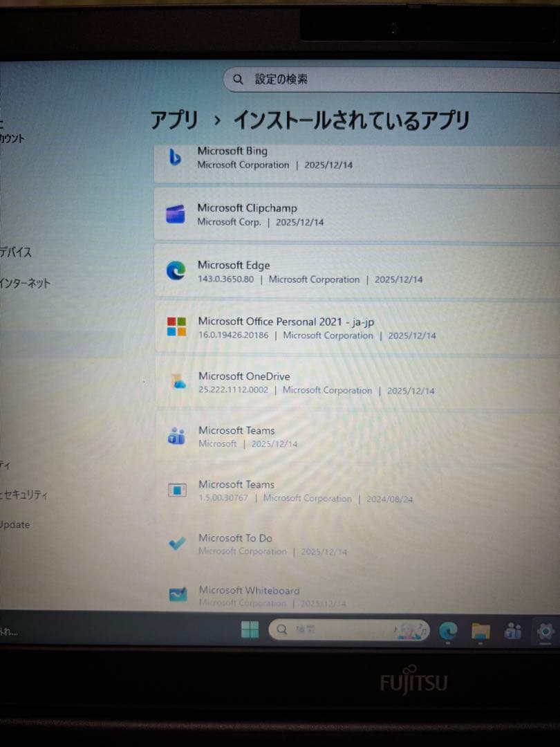Open File Explorer from the taskbar
Image resolution: width=560 pixels, height=747 pixels.
(482, 630)
